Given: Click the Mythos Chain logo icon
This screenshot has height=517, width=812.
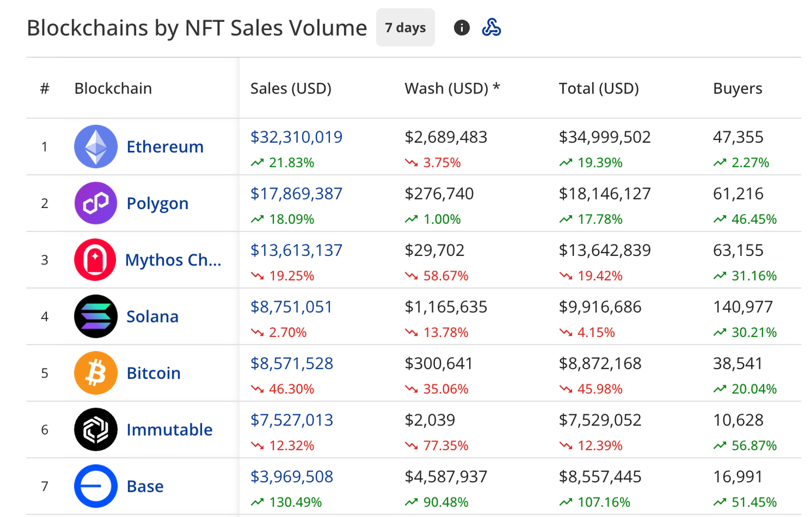Looking at the screenshot, I should (95, 260).
